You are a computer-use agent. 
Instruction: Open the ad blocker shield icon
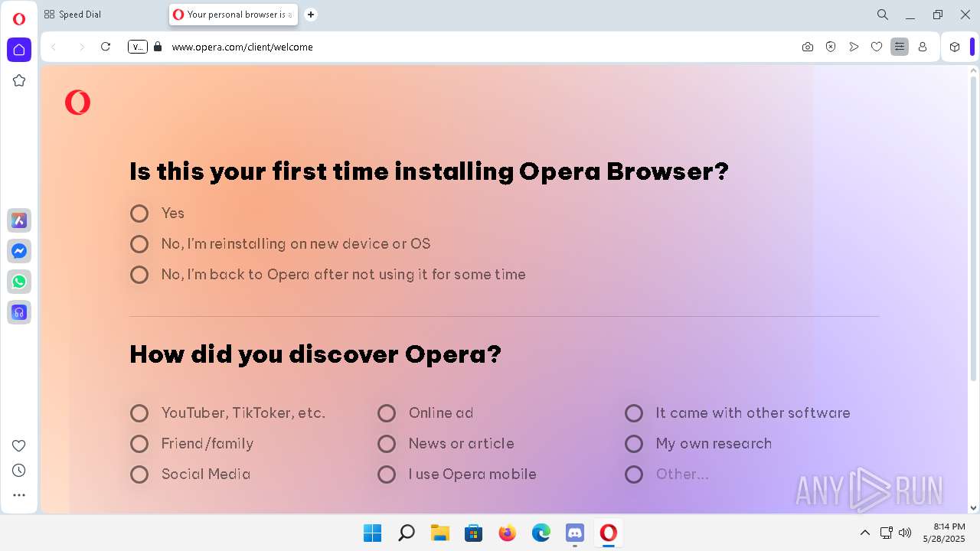coord(831,47)
